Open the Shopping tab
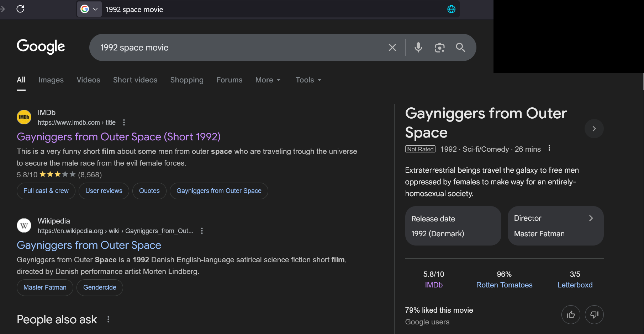Image resolution: width=644 pixels, height=334 pixels. (x=187, y=80)
